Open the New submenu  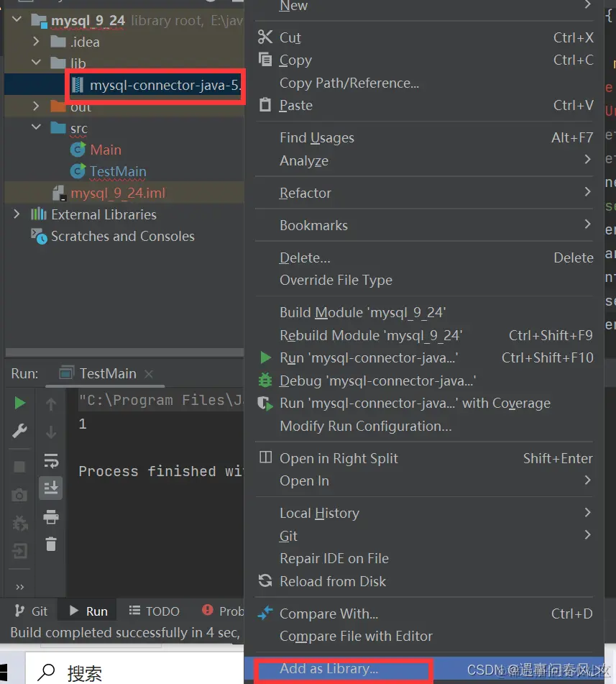(424, 6)
